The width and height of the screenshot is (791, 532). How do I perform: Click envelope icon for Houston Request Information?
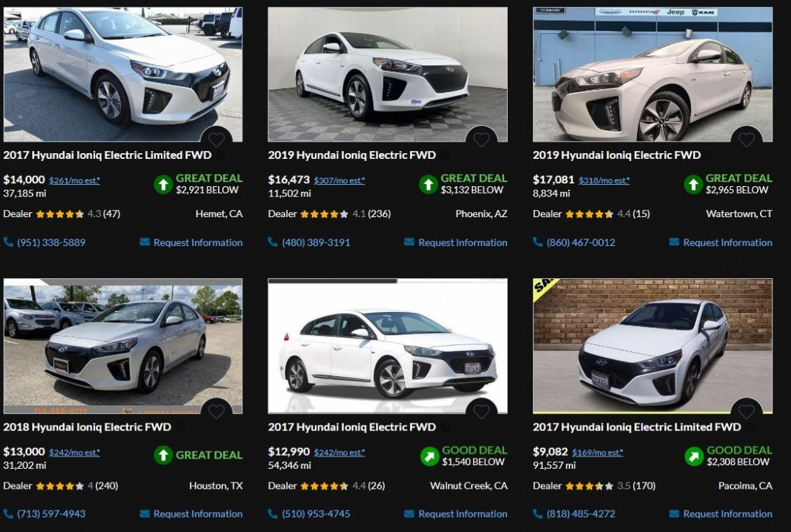[145, 513]
